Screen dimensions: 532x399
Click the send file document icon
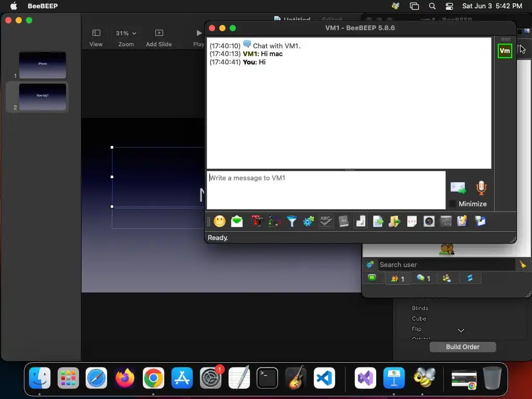(x=378, y=221)
